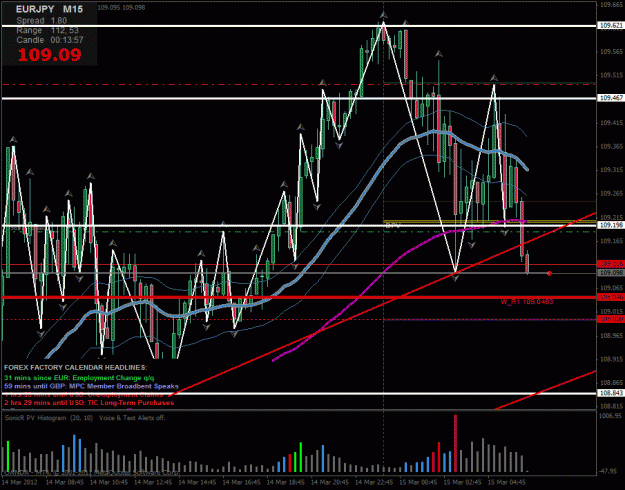Click the 109.665 price scale value
Viewport: 625px width, 490px height.
(x=611, y=5)
